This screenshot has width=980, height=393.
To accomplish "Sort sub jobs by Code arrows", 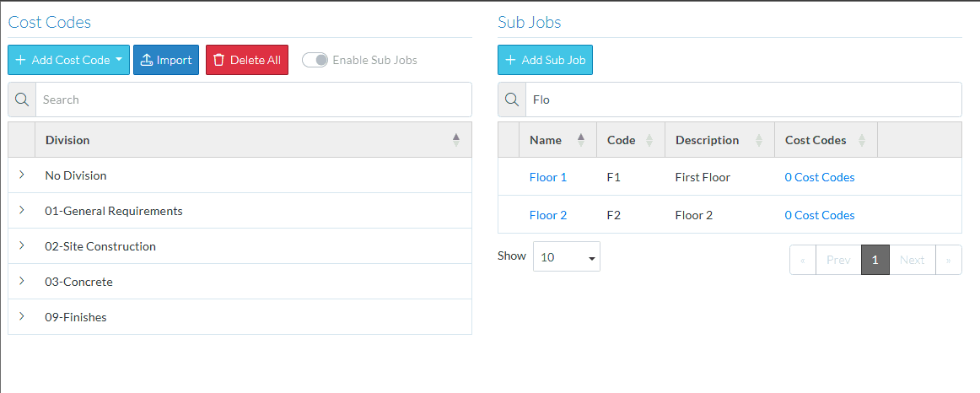I will [x=649, y=140].
